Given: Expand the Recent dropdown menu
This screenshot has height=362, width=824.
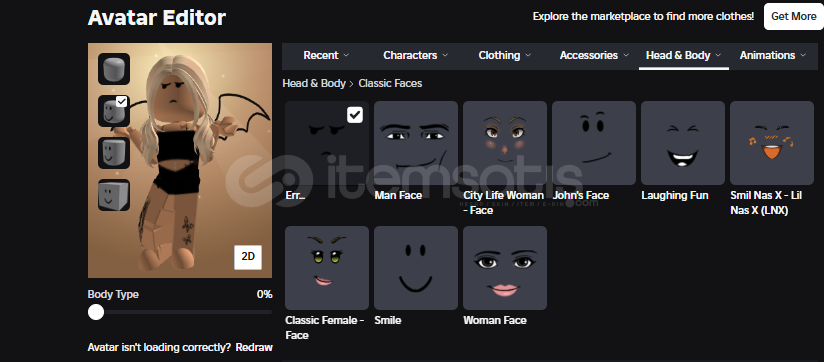Looking at the screenshot, I should (326, 55).
